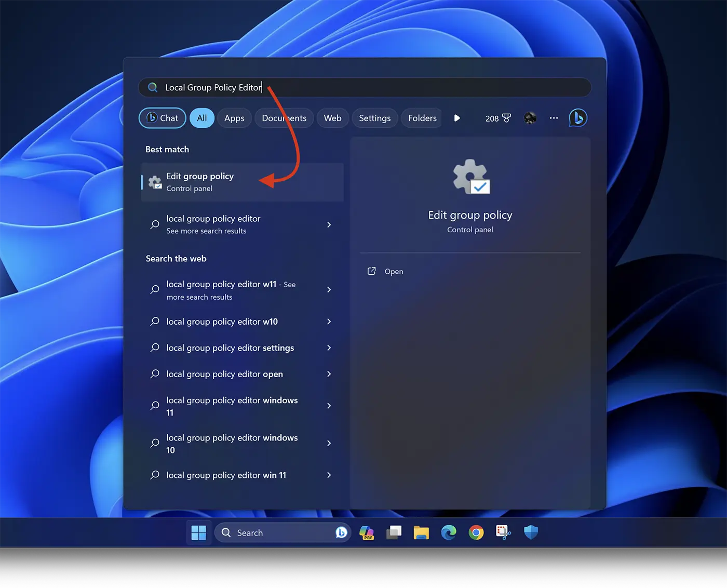Search the web for 'local group policy editor open'
The image size is (727, 588).
tap(243, 374)
